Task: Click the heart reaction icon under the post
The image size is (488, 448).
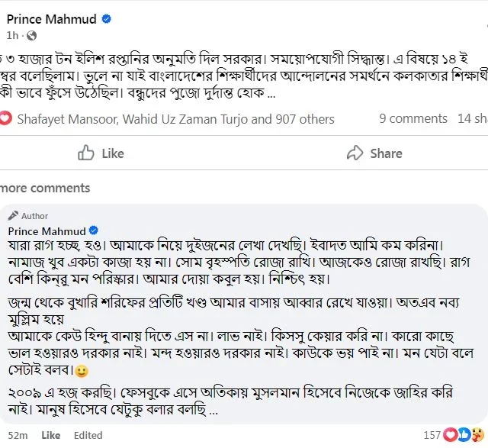Action: (x=5, y=119)
